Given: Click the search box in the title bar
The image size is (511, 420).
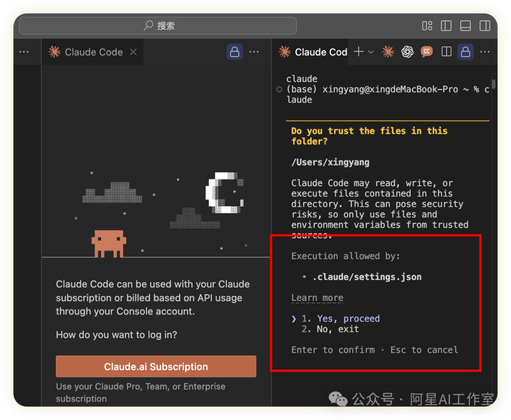Looking at the screenshot, I should pos(158,26).
